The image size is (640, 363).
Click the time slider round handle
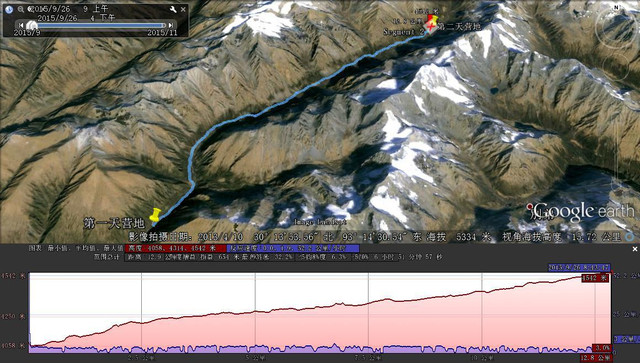pos(32,25)
